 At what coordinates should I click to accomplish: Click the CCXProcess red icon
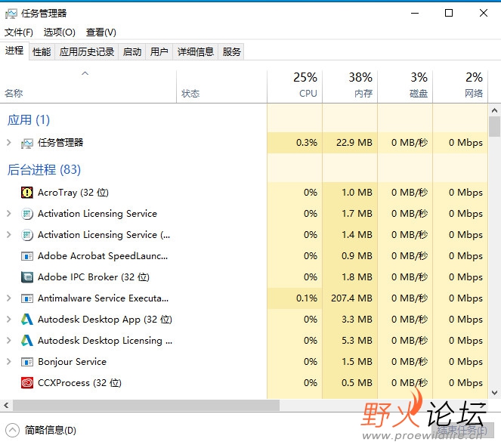click(27, 382)
